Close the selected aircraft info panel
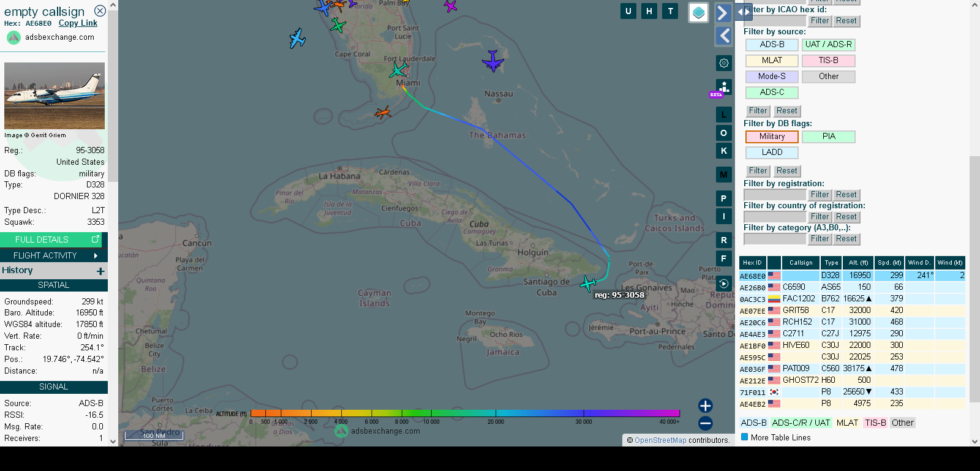Screen dimensions: 980x471 click(100, 11)
